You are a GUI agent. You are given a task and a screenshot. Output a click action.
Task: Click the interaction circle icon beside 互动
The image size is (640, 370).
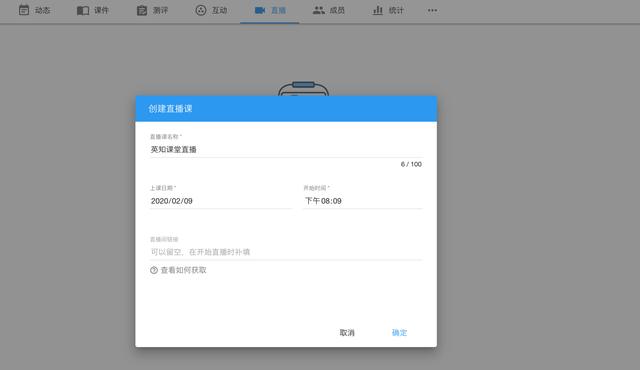tap(201, 11)
